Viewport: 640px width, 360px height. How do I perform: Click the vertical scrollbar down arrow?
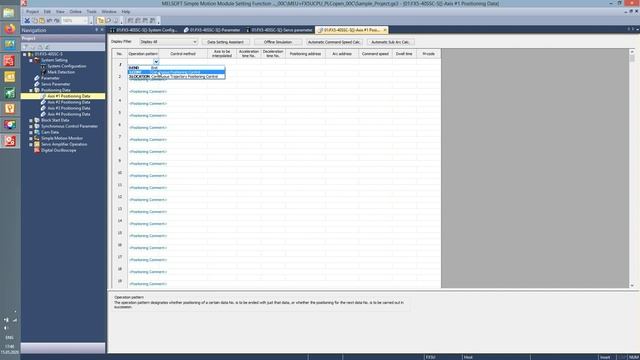click(632, 285)
